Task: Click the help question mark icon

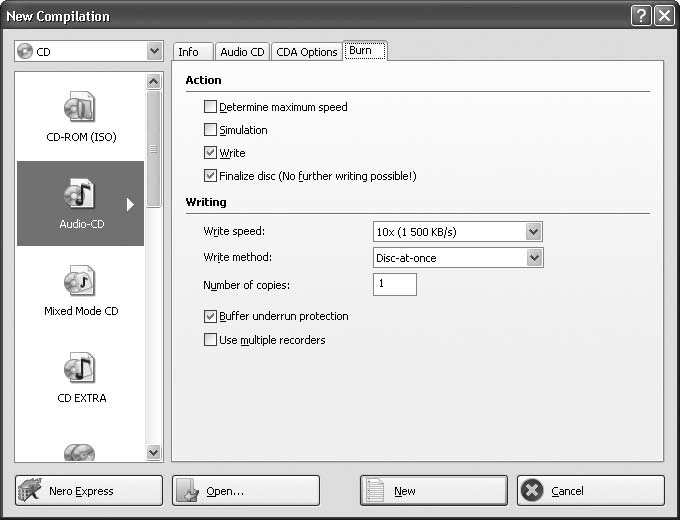Action: click(641, 16)
